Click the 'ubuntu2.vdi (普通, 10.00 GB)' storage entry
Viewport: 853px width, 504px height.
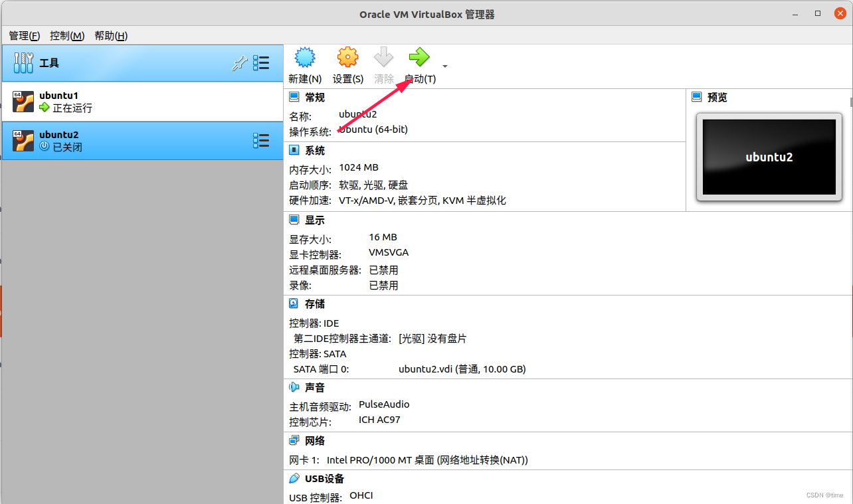[462, 369]
